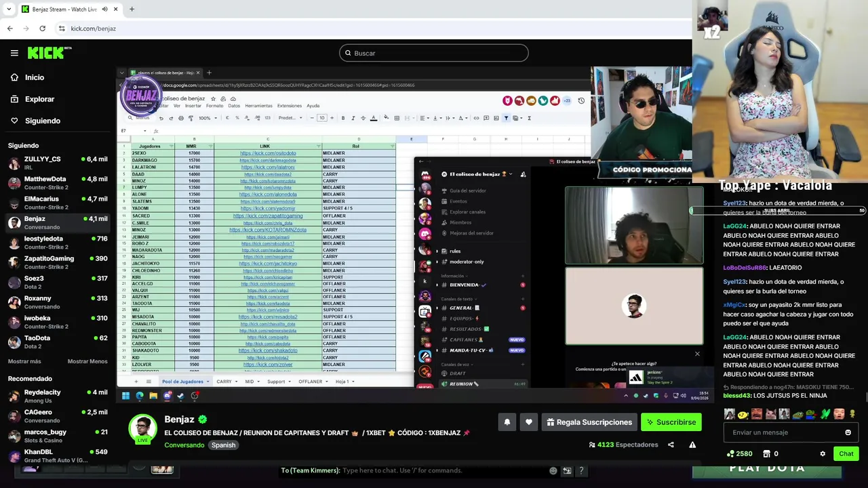The image size is (868, 488).
Task: Toggle bold formatting in Sheets toolbar
Action: 342,118
